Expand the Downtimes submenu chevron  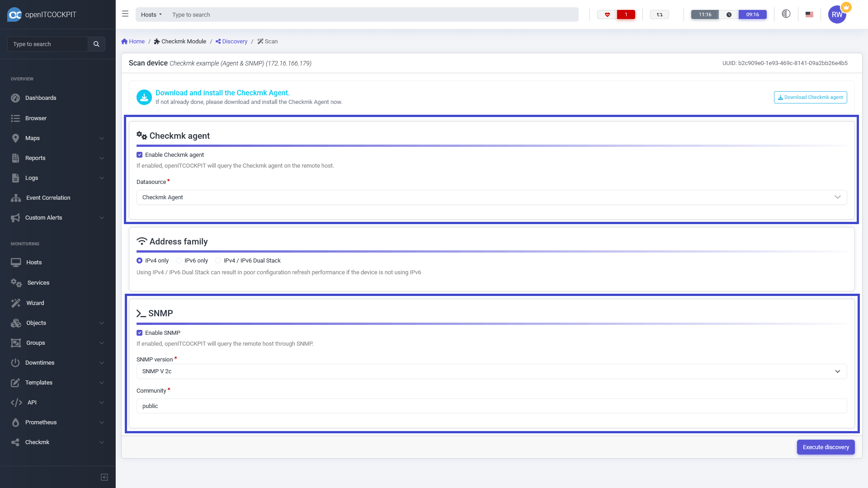pos(102,363)
